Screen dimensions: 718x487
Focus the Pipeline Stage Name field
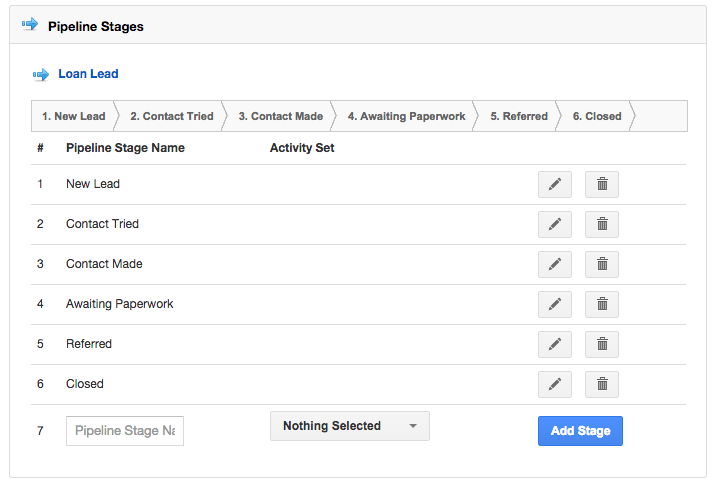point(125,431)
